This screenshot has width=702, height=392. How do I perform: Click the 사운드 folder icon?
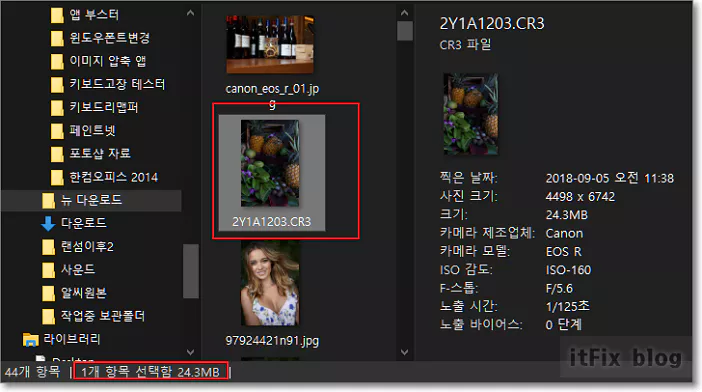click(x=48, y=270)
